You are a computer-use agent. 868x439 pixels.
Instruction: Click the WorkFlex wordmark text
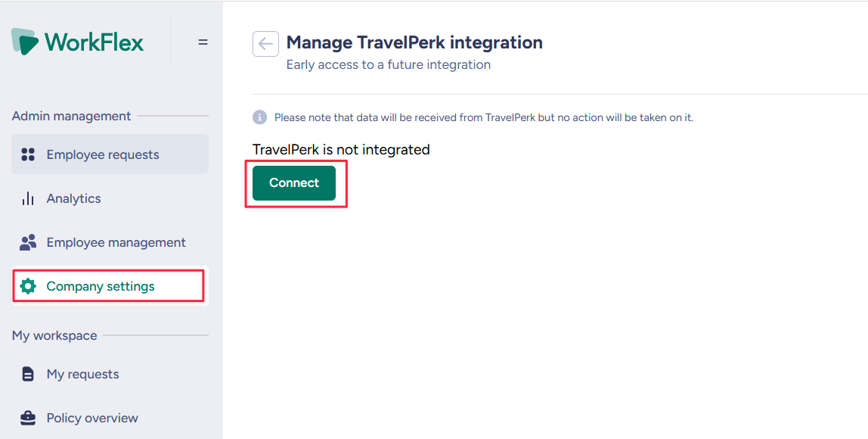[x=94, y=42]
